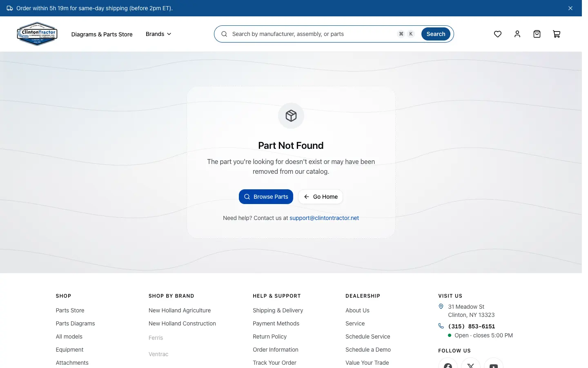Email support@clintontractor.net link
Image resolution: width=588 pixels, height=368 pixels.
tap(324, 218)
